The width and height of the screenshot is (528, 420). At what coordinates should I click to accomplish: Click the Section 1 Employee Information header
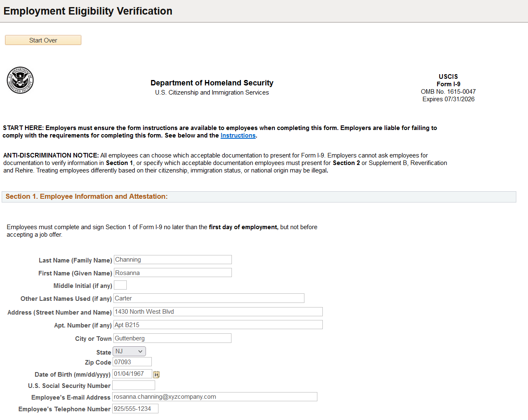[85, 196]
